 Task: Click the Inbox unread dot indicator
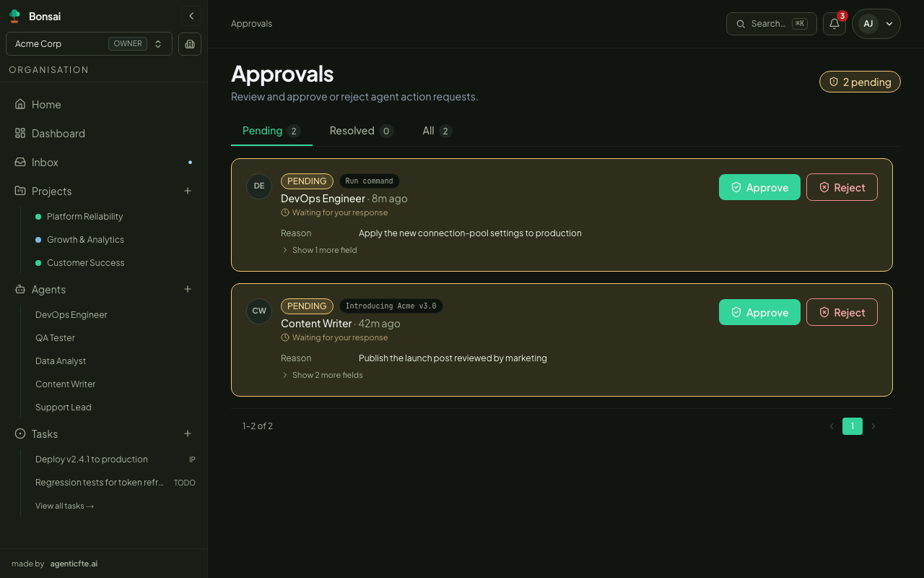191,162
